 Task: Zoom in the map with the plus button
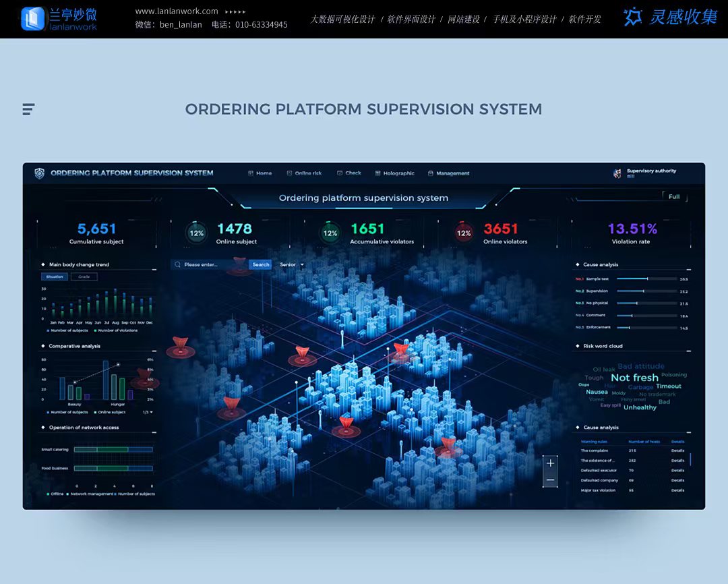pos(551,463)
